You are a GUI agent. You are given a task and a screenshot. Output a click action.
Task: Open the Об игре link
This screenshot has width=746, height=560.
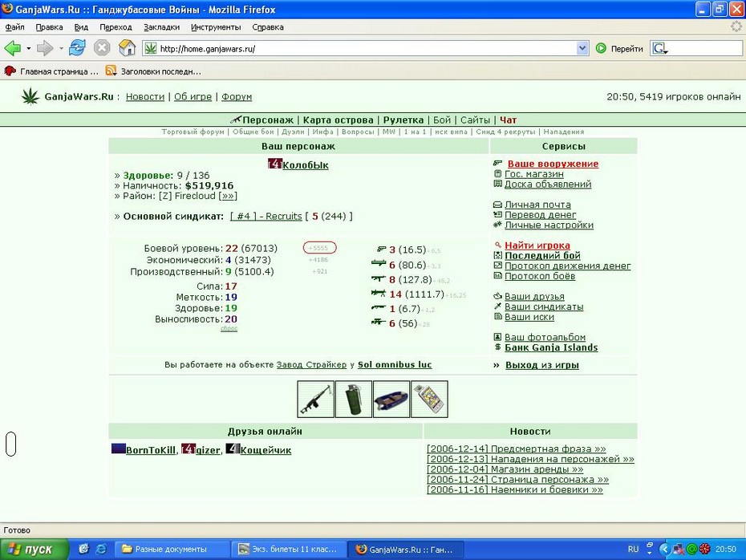coord(193,96)
